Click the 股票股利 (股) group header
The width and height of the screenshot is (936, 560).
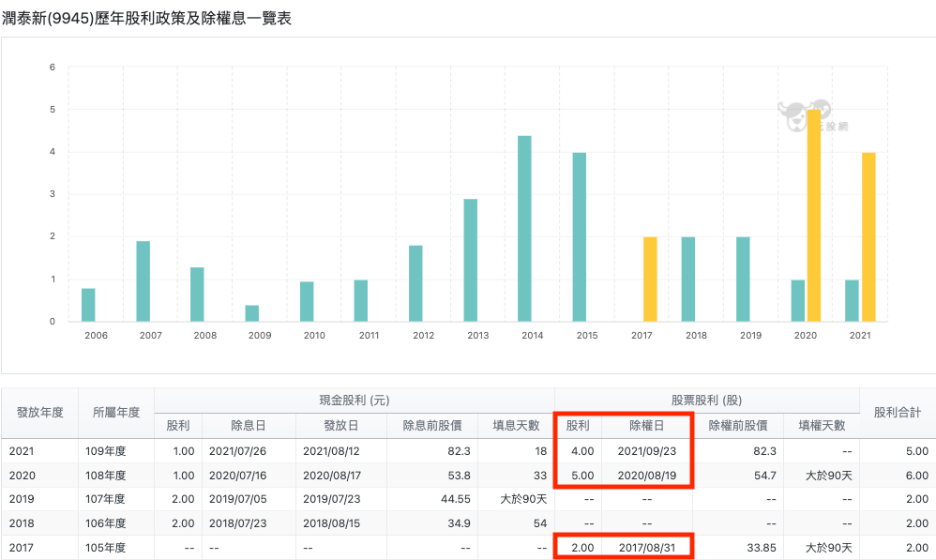click(x=707, y=400)
